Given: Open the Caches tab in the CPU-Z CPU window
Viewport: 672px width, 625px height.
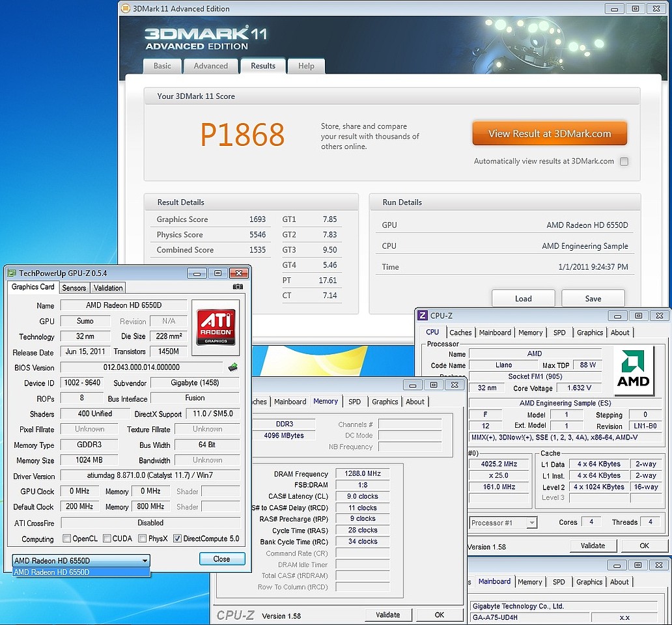Looking at the screenshot, I should click(460, 333).
